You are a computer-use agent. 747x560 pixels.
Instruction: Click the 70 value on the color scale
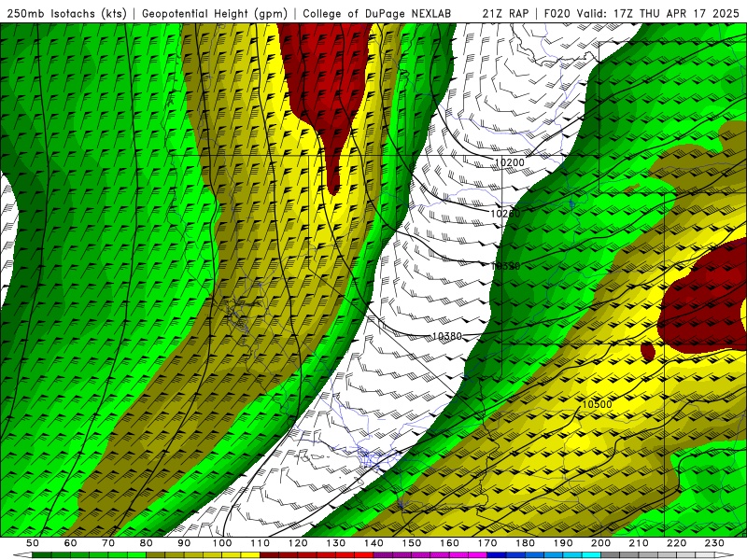click(x=108, y=543)
